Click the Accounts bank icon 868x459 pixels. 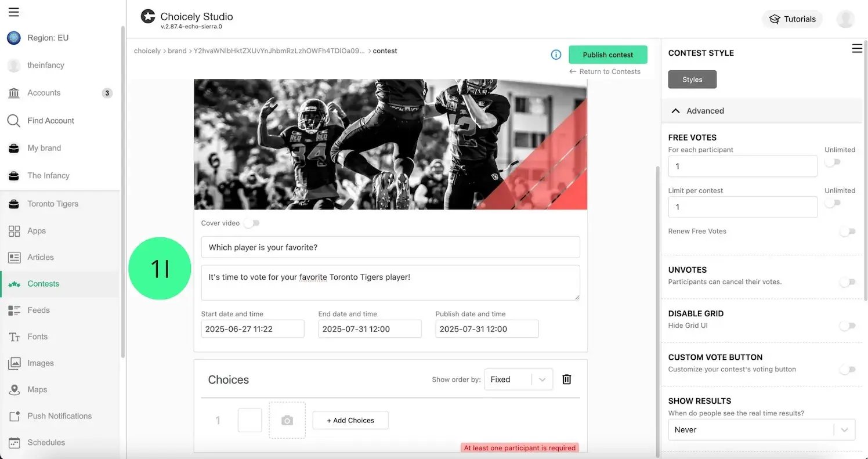[14, 93]
